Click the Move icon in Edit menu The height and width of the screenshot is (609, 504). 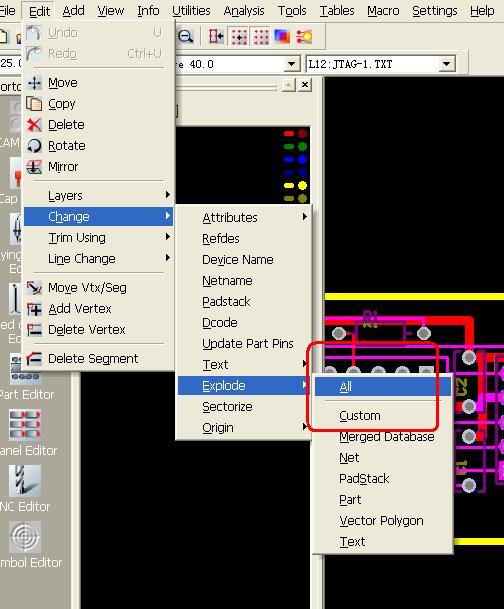(x=35, y=83)
